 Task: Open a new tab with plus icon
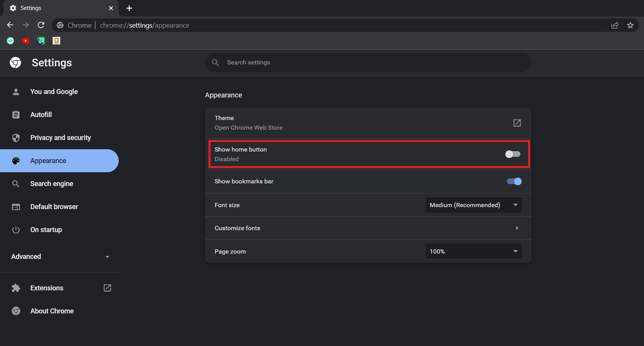pos(129,8)
